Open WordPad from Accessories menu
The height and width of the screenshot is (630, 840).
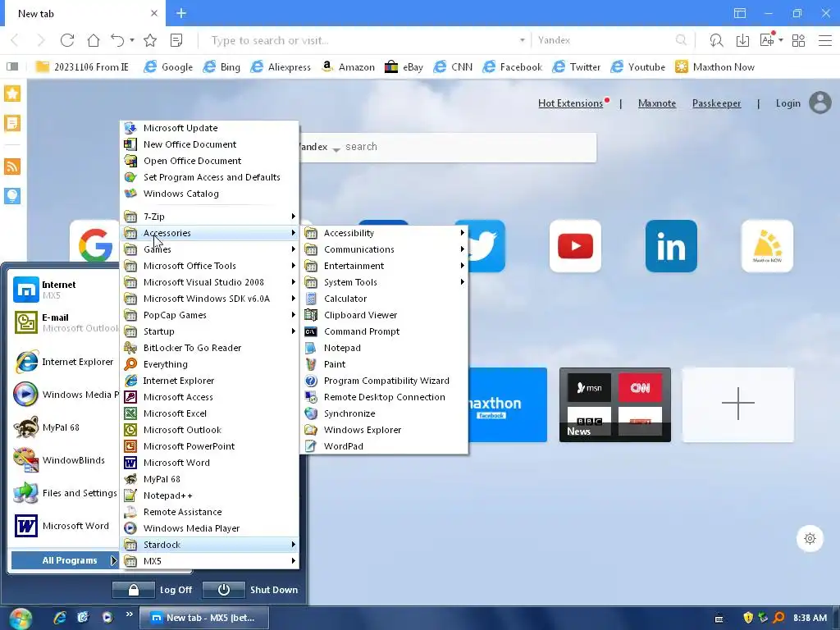[x=384, y=446]
